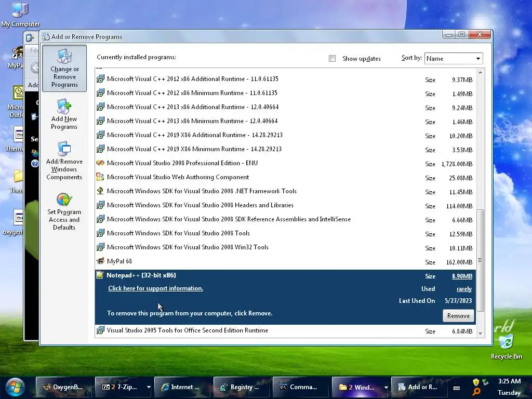Click the rarely usage link
Viewport: 532px width, 399px height.
(x=464, y=289)
